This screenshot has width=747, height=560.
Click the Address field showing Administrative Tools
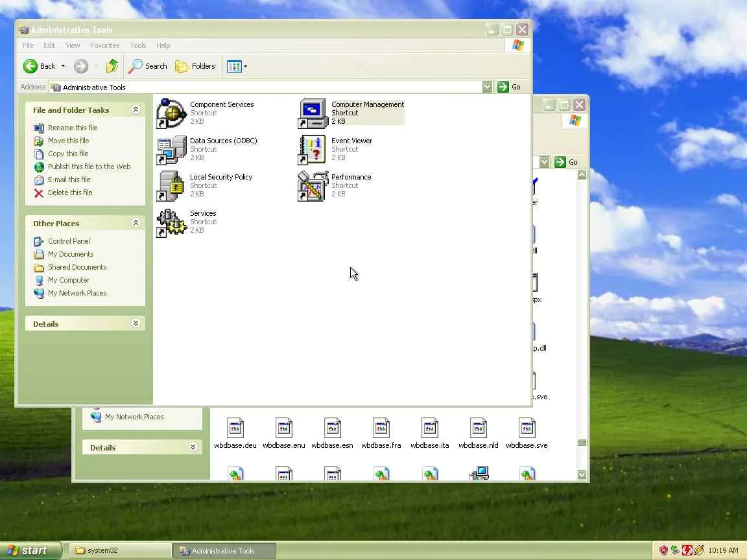265,87
